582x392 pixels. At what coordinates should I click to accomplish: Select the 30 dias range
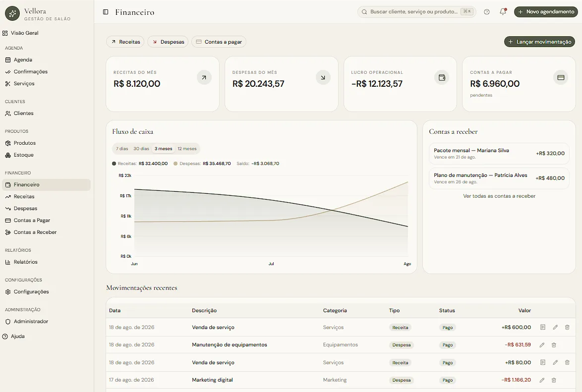click(x=141, y=149)
